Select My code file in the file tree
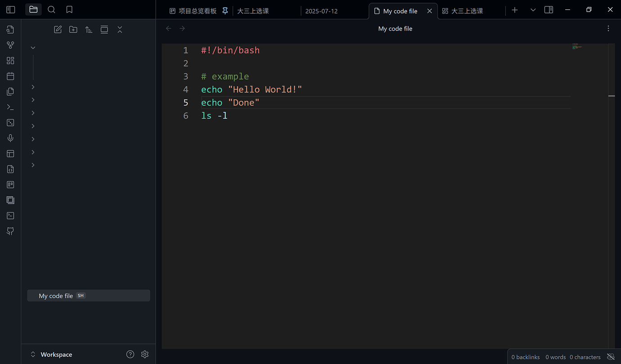Image resolution: width=621 pixels, height=364 pixels. [x=56, y=295]
